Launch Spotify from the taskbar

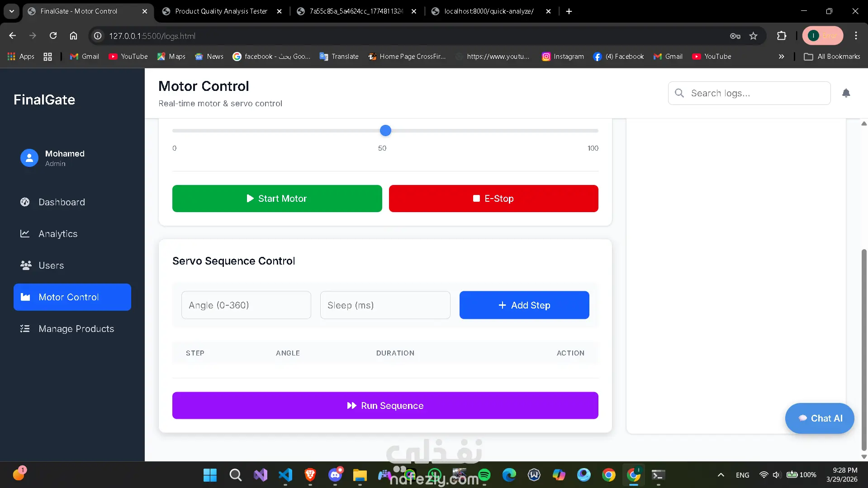click(x=484, y=475)
